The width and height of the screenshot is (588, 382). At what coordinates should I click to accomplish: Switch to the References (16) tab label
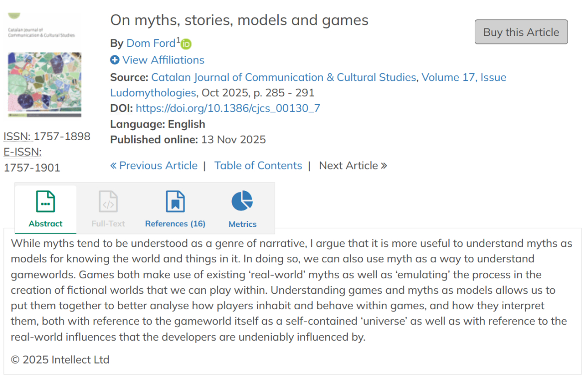[x=175, y=224]
